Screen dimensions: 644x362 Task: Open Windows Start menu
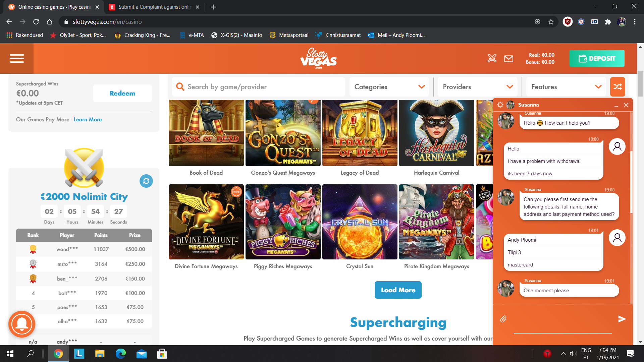(x=10, y=354)
